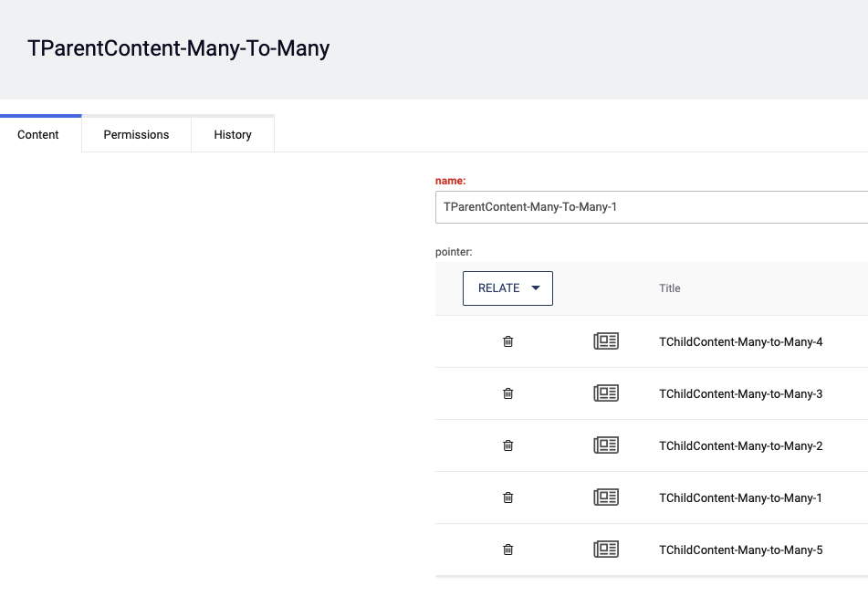Click the delete icon for TChildContent-Many-to-Many-2

tap(508, 445)
